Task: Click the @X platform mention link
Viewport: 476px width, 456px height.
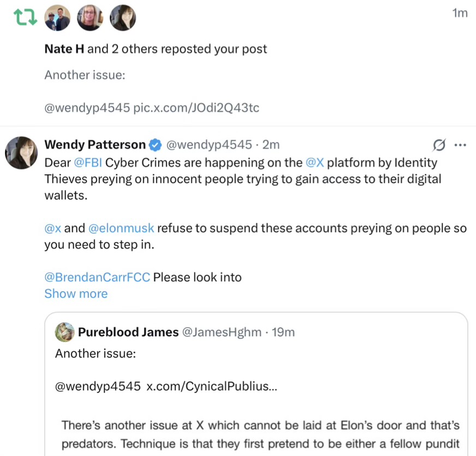Action: [x=315, y=162]
